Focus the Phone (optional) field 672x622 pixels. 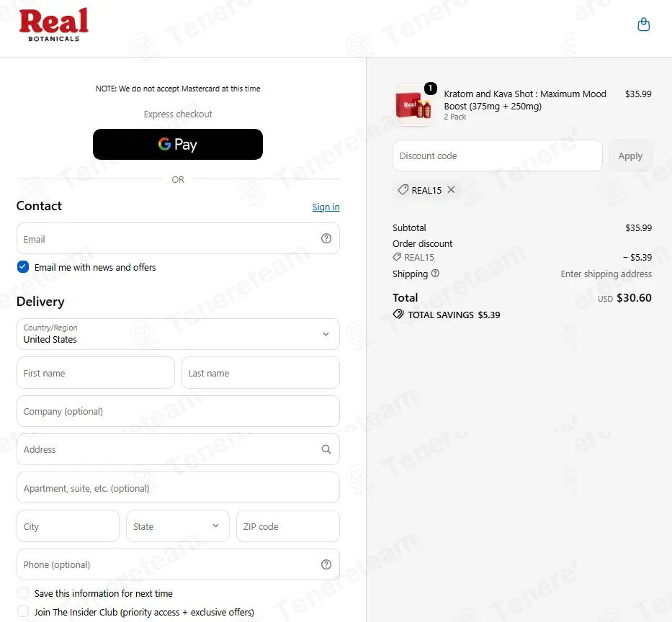point(178,564)
